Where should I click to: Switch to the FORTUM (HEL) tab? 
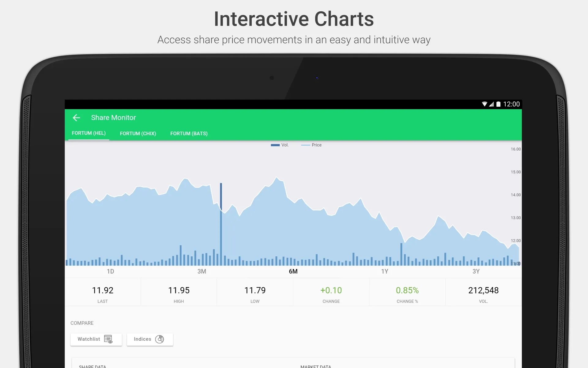pyautogui.click(x=89, y=133)
